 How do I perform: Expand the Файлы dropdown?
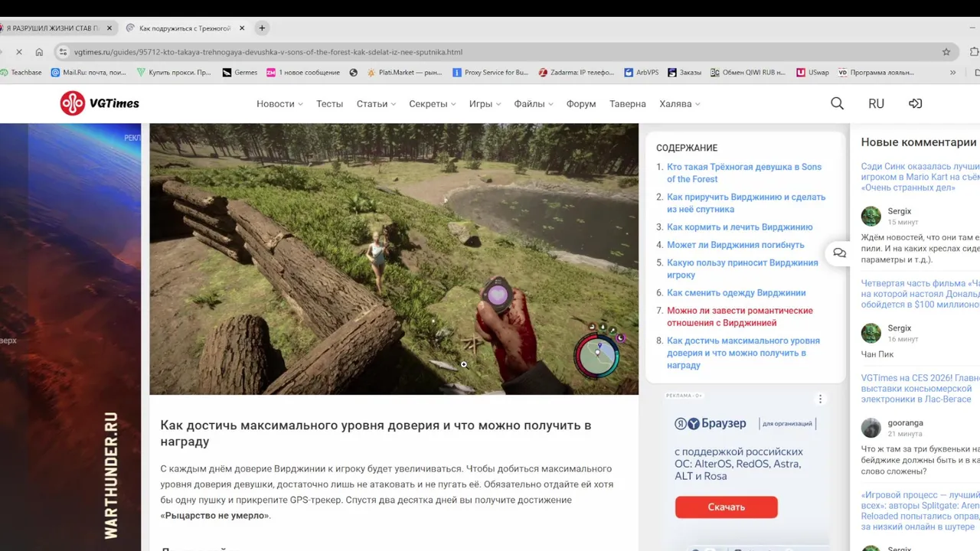click(533, 103)
